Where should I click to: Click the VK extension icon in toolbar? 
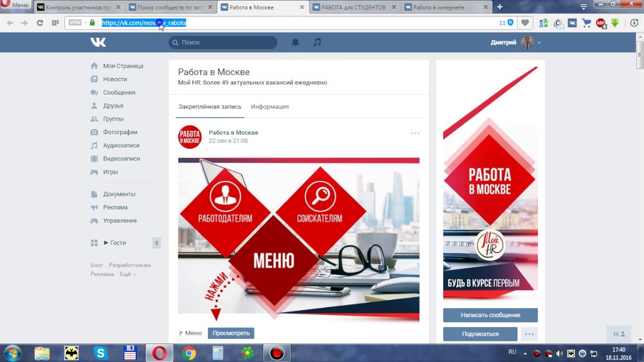click(x=573, y=23)
